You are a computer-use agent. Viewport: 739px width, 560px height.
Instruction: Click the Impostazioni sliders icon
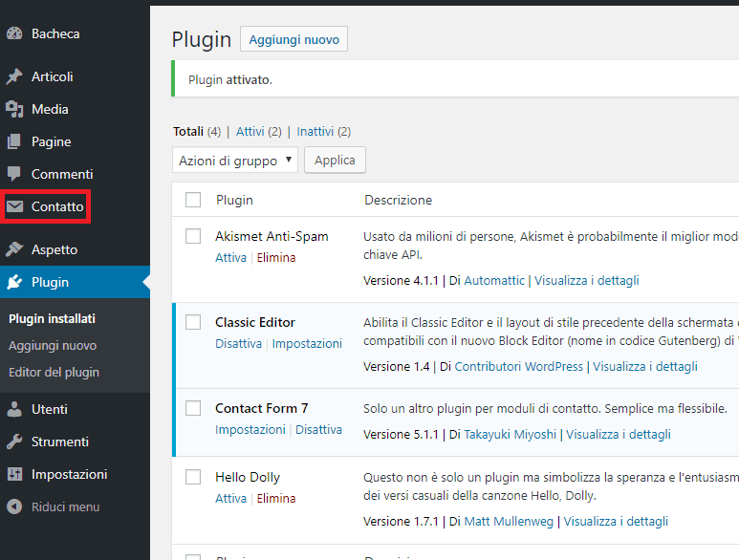(x=14, y=474)
